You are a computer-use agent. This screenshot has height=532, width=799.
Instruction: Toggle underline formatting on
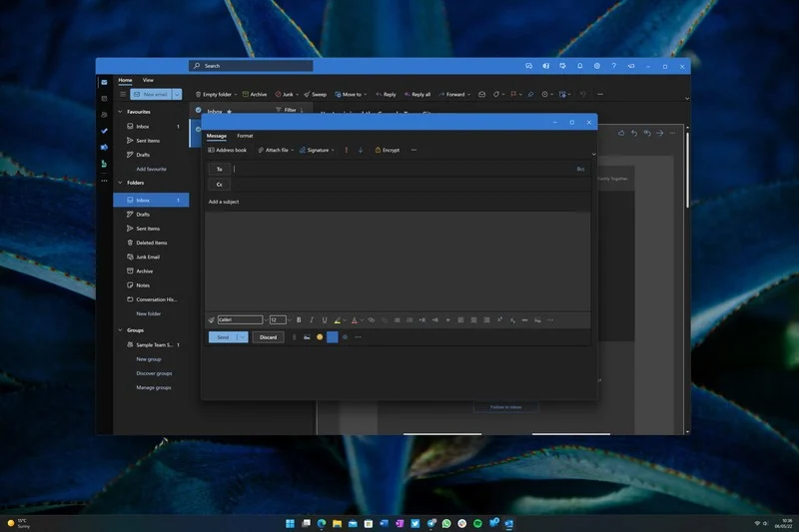[325, 320]
